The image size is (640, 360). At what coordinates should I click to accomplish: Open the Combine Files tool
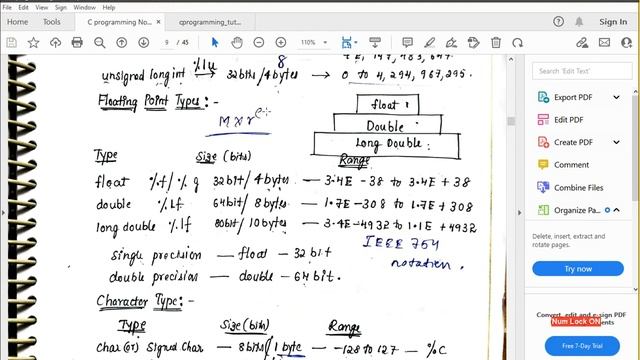click(578, 187)
